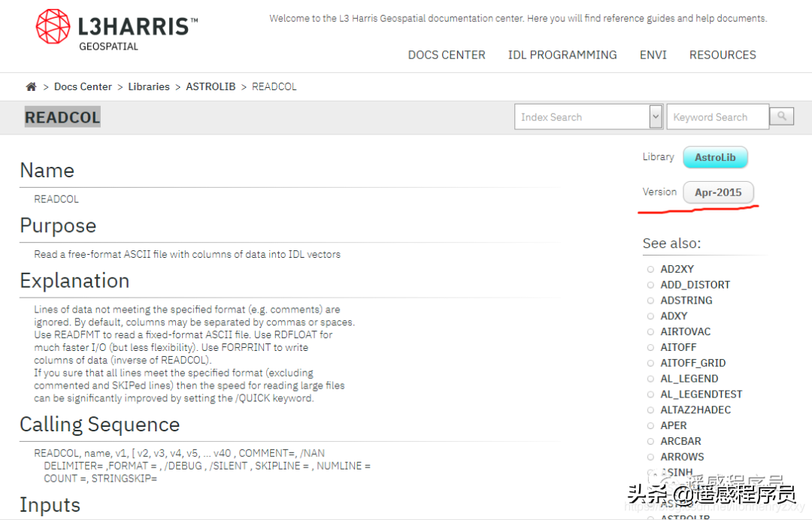Open the DOCS CENTER menu
Viewport: 812px width, 520px height.
coord(447,55)
